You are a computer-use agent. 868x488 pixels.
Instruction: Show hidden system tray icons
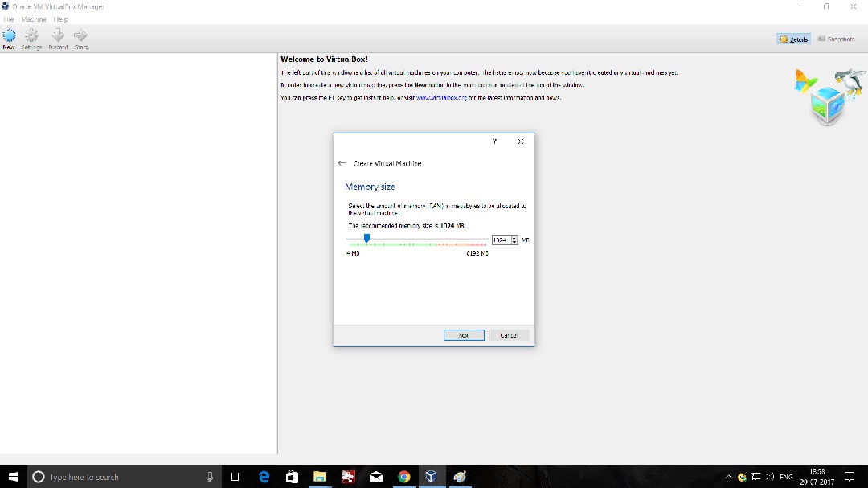[729, 477]
